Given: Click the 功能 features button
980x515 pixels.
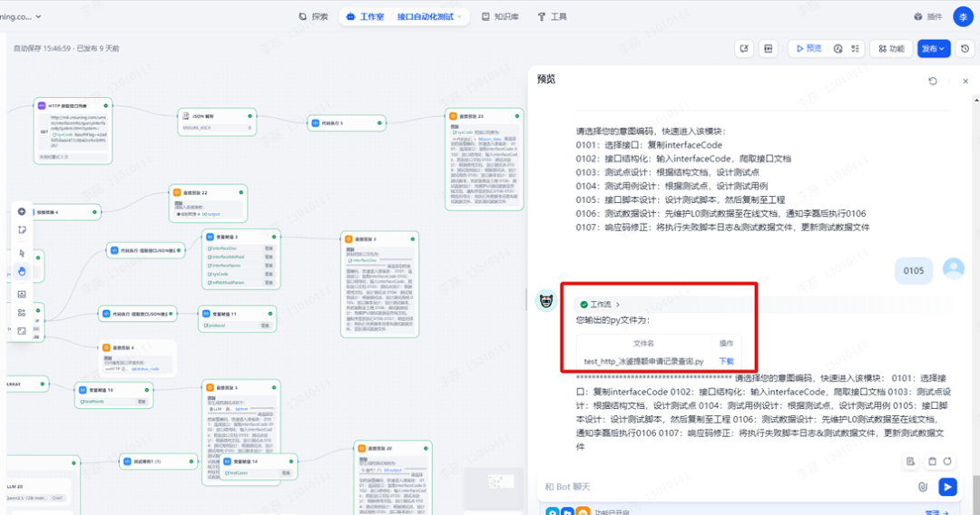Looking at the screenshot, I should [891, 49].
